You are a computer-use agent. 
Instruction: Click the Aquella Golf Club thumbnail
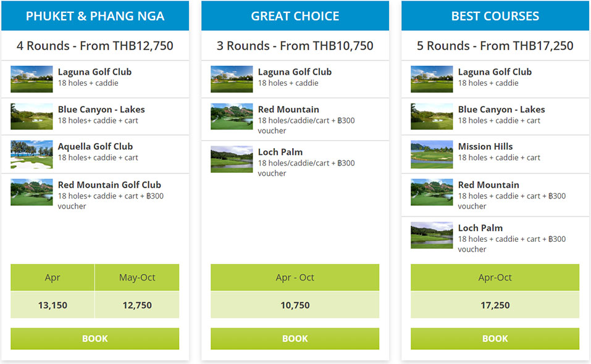pos(31,154)
